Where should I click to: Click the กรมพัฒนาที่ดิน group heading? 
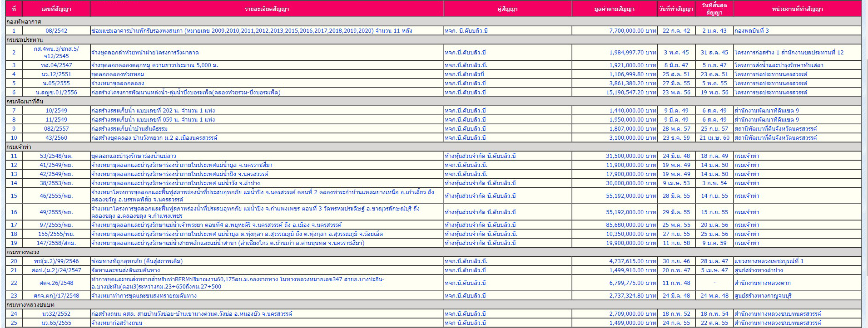click(x=25, y=102)
